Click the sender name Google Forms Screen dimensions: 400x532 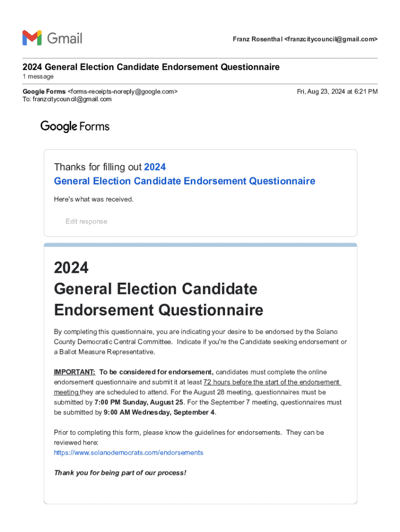pyautogui.click(x=44, y=91)
